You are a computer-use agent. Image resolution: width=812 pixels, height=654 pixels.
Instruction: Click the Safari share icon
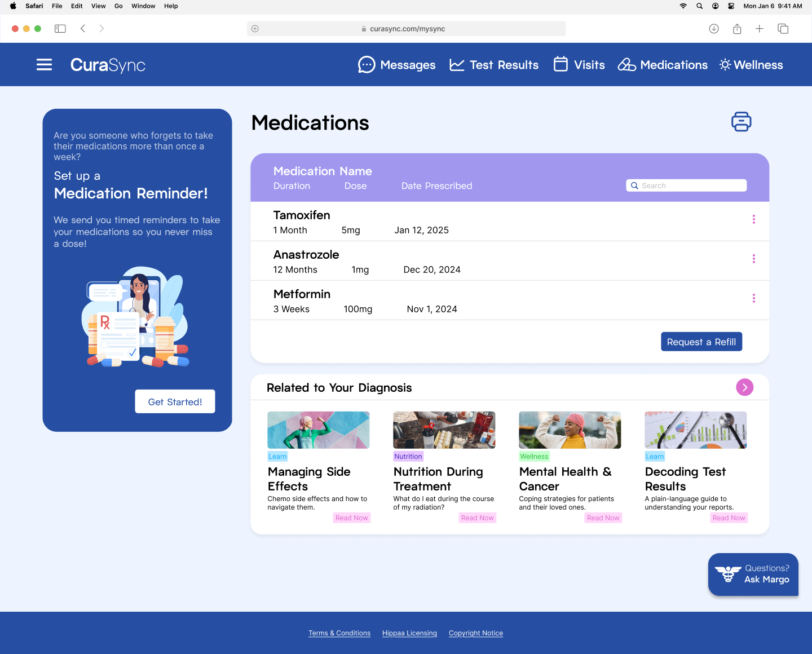737,29
